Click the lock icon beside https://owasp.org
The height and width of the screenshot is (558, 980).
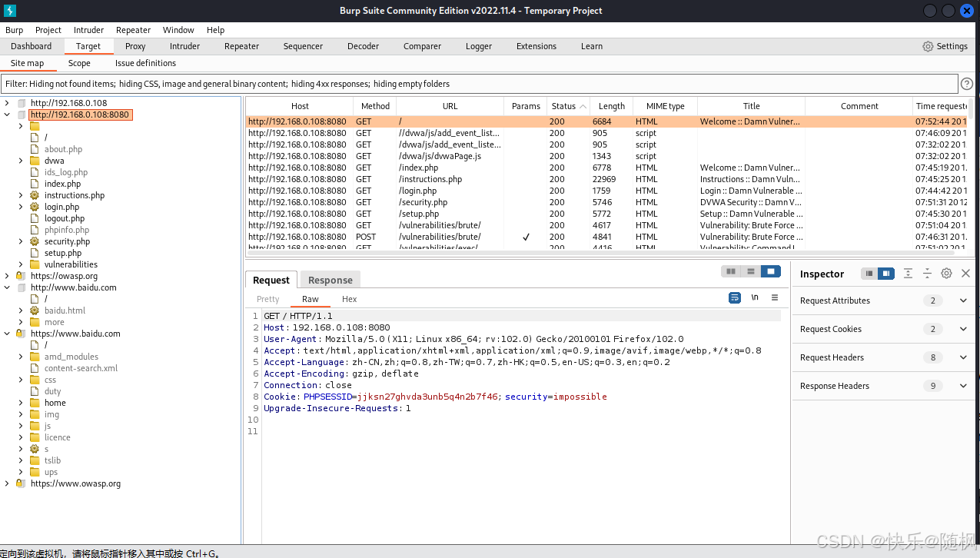click(21, 276)
